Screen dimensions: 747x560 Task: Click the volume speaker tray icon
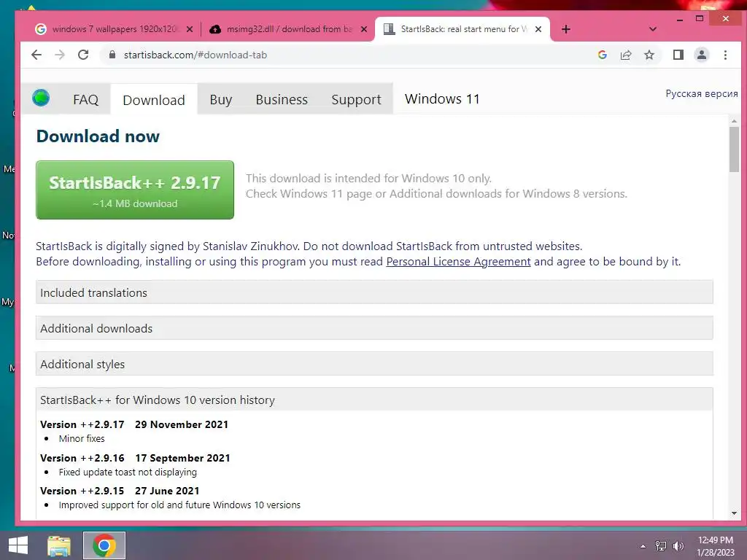tap(678, 546)
